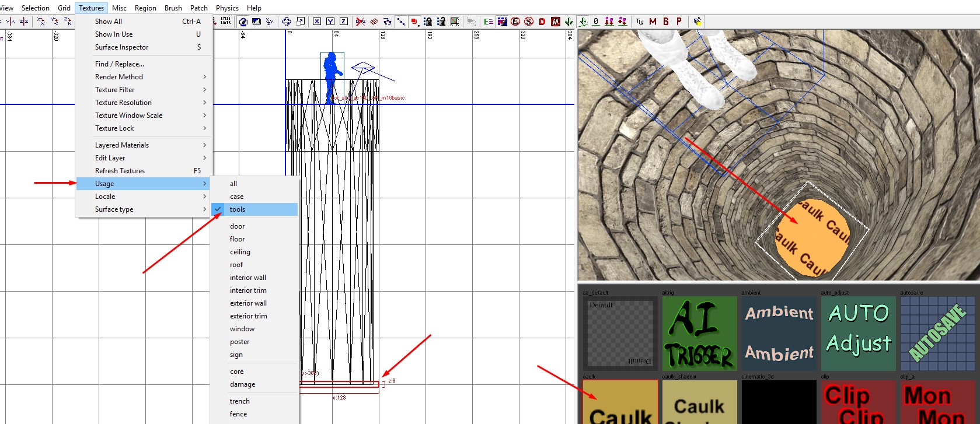Image resolution: width=980 pixels, height=424 pixels.
Task: Click the Cycle Layer toolbar icon
Action: coord(225,22)
